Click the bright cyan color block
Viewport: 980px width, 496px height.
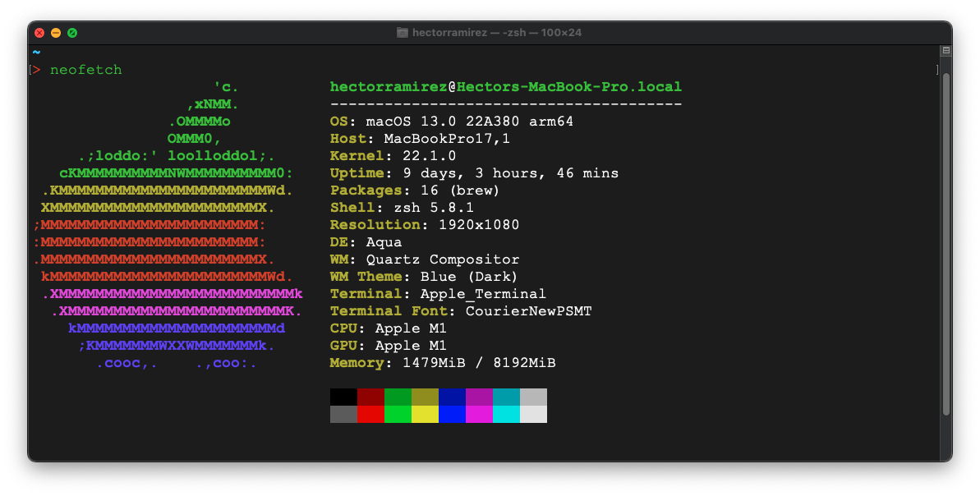pyautogui.click(x=506, y=414)
